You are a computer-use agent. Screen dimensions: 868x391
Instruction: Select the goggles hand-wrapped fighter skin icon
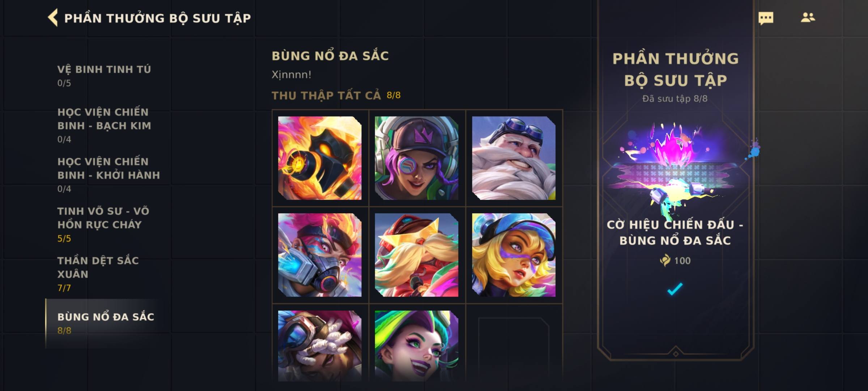pyautogui.click(x=320, y=346)
